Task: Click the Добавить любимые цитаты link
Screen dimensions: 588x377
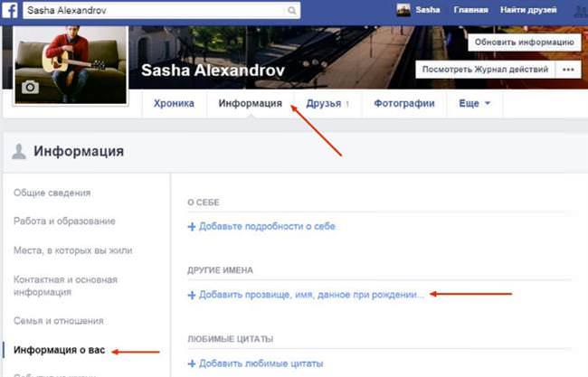Action: tap(261, 363)
